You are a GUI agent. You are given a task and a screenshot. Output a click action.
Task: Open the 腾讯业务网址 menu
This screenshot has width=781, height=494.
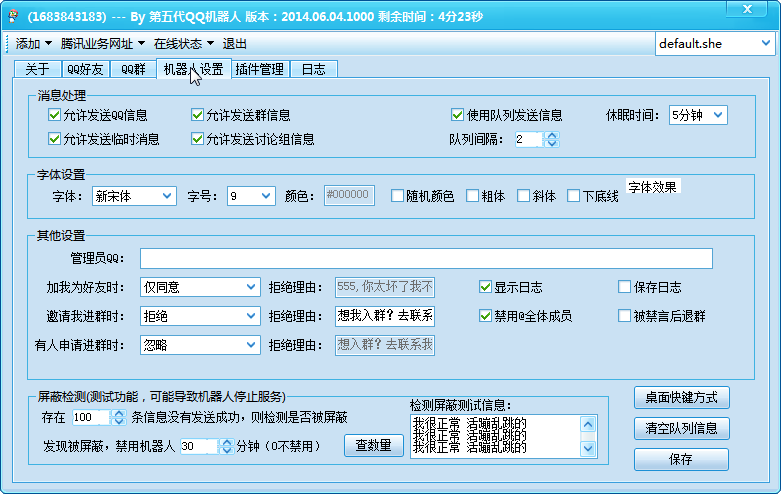(103, 44)
